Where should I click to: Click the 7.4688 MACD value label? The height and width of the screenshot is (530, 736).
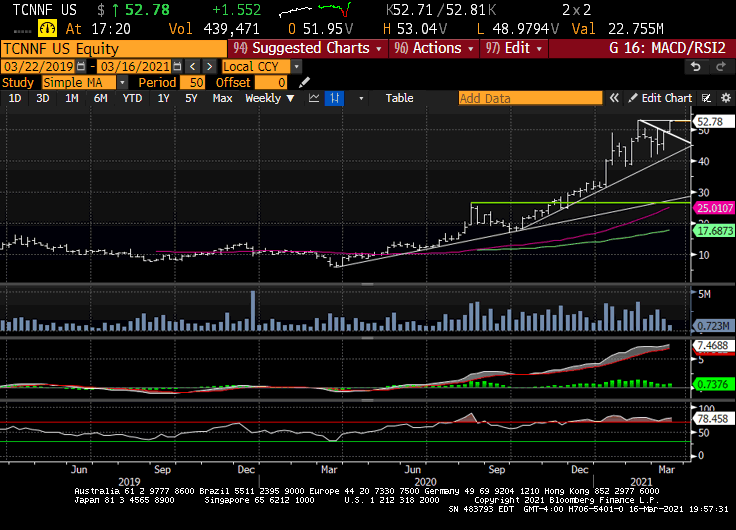point(713,346)
